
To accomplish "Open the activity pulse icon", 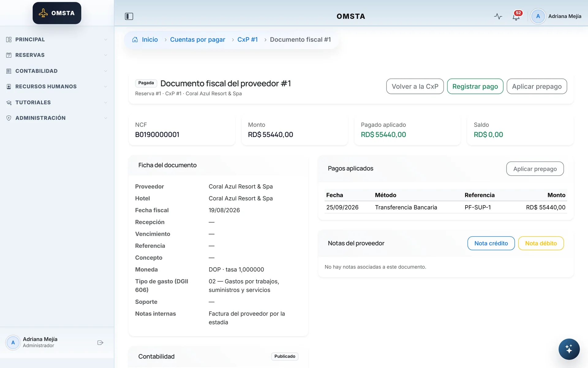I will [498, 16].
